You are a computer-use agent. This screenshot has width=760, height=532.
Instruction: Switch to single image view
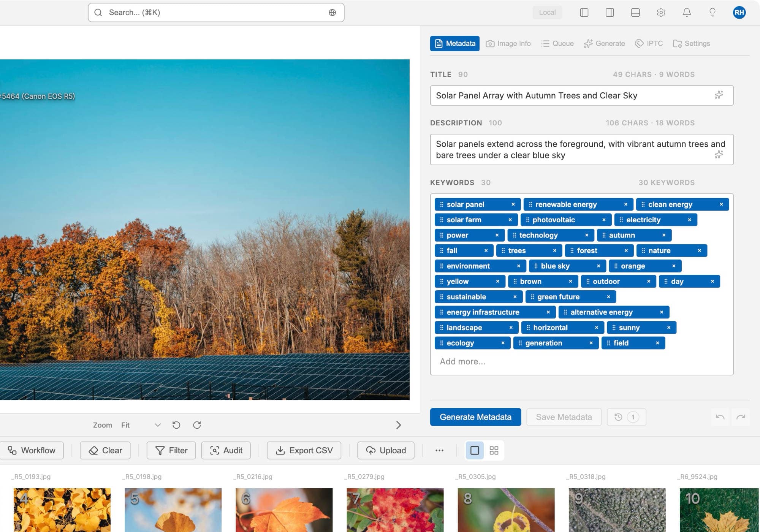coord(475,451)
